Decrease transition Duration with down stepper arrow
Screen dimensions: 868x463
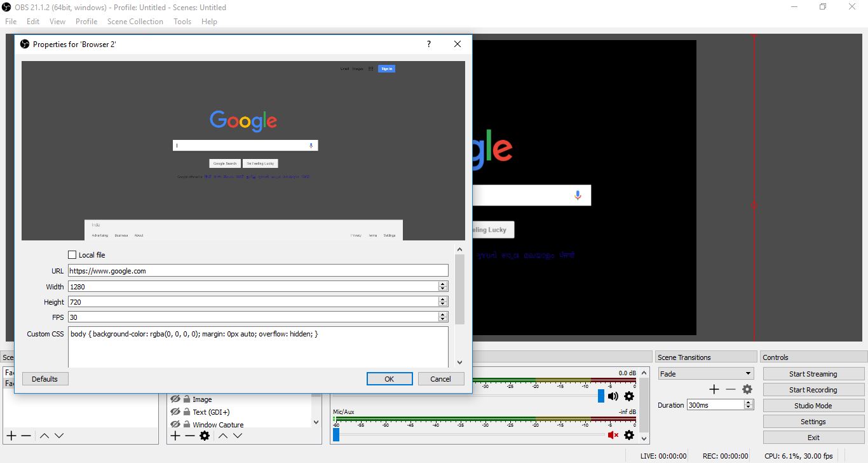pos(749,407)
